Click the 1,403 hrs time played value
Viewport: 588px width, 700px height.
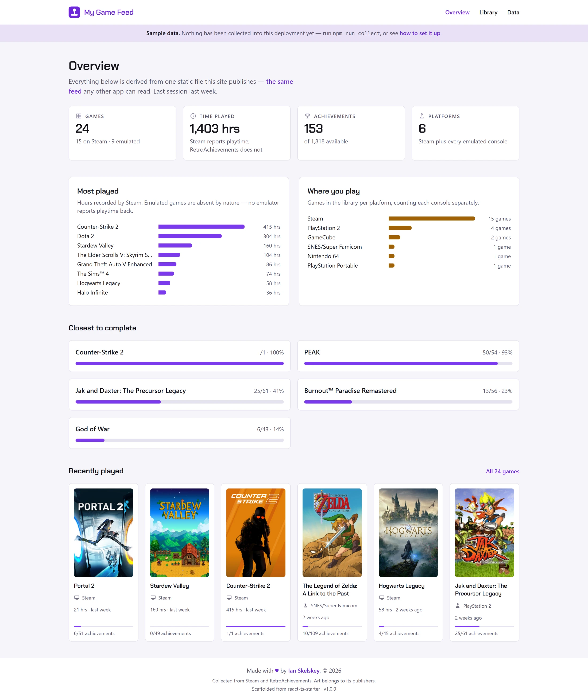click(x=215, y=129)
